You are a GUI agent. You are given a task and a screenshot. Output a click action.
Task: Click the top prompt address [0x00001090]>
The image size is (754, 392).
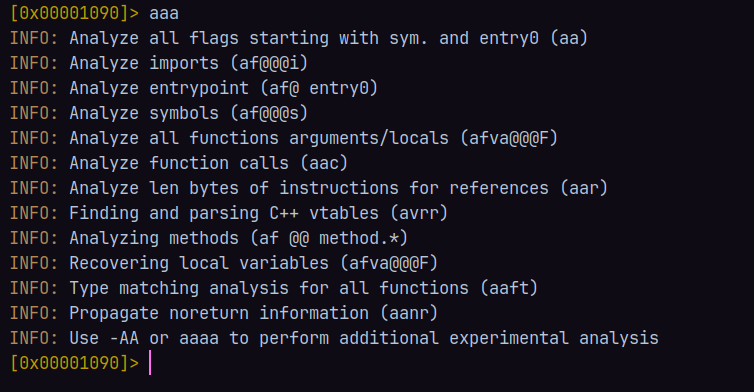point(75,13)
